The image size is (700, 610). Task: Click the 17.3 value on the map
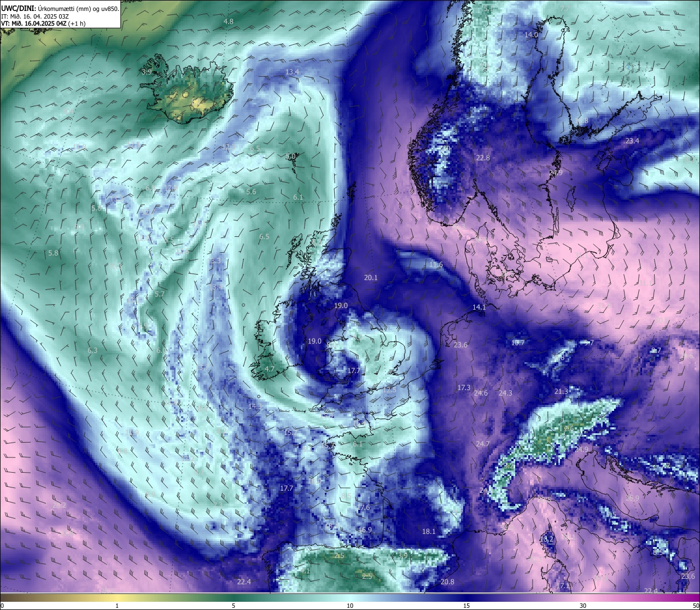click(463, 387)
